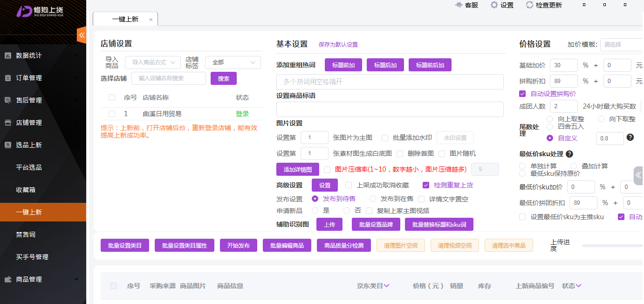
Task: Click the 数据统计 sidebar icon
Action: (8, 55)
